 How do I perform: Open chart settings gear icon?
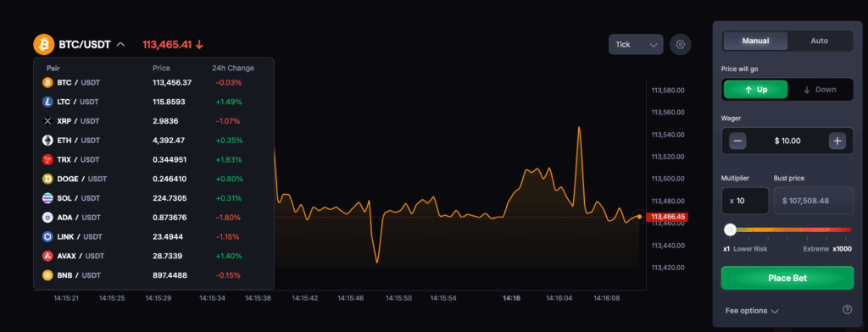point(681,44)
